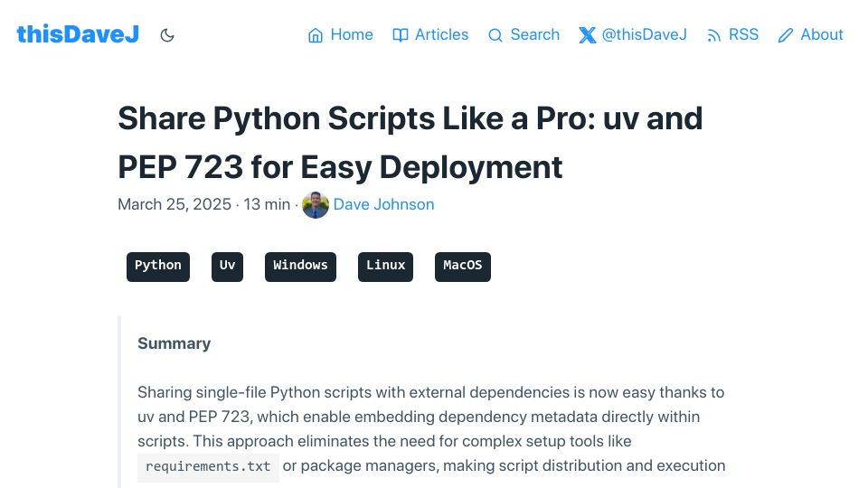The height and width of the screenshot is (488, 868).
Task: Click the RSS feed icon
Action: coord(714,35)
